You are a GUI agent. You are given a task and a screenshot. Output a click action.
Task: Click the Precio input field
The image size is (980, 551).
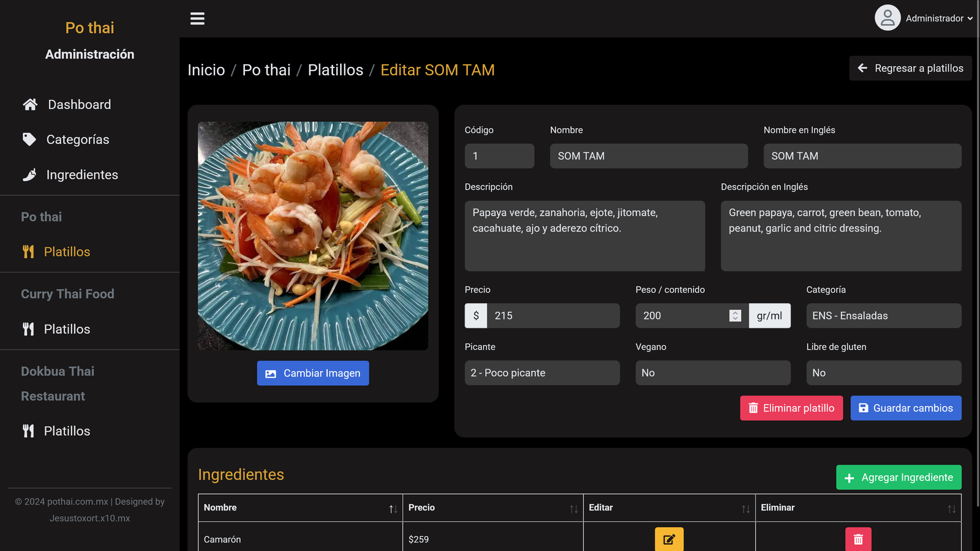coord(552,316)
